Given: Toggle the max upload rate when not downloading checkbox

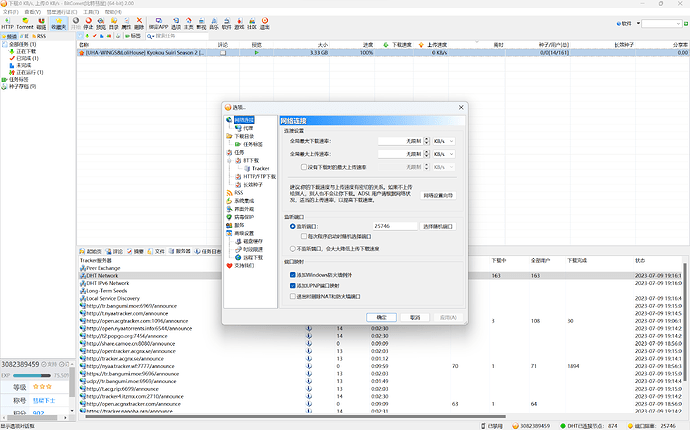Looking at the screenshot, I should (x=304, y=167).
